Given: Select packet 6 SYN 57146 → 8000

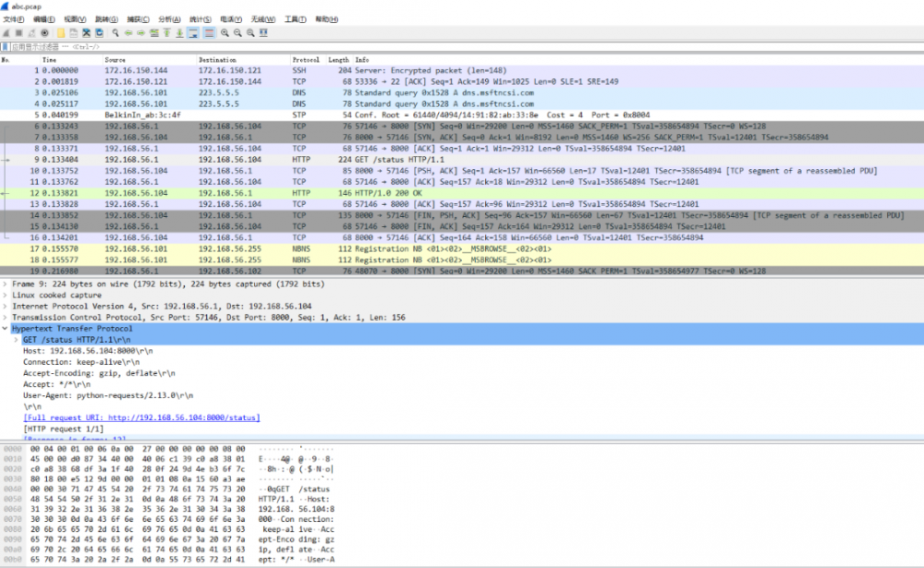Looking at the screenshot, I should pyautogui.click(x=462, y=127).
